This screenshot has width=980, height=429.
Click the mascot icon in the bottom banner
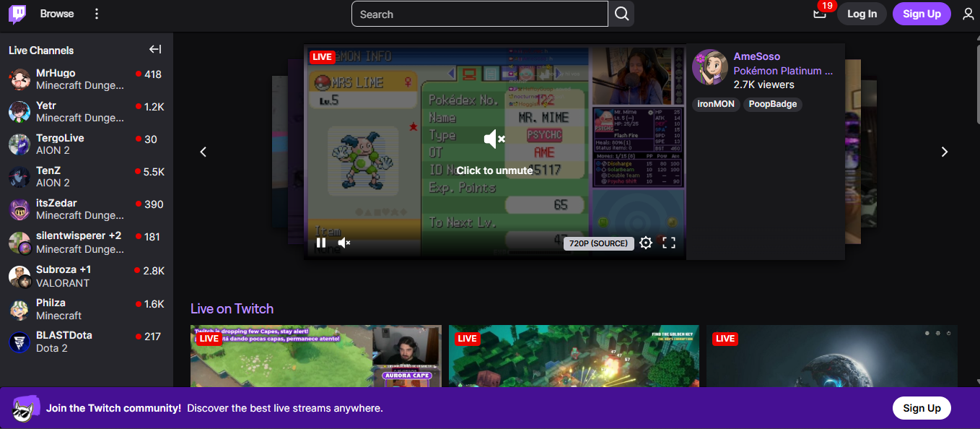coord(25,408)
